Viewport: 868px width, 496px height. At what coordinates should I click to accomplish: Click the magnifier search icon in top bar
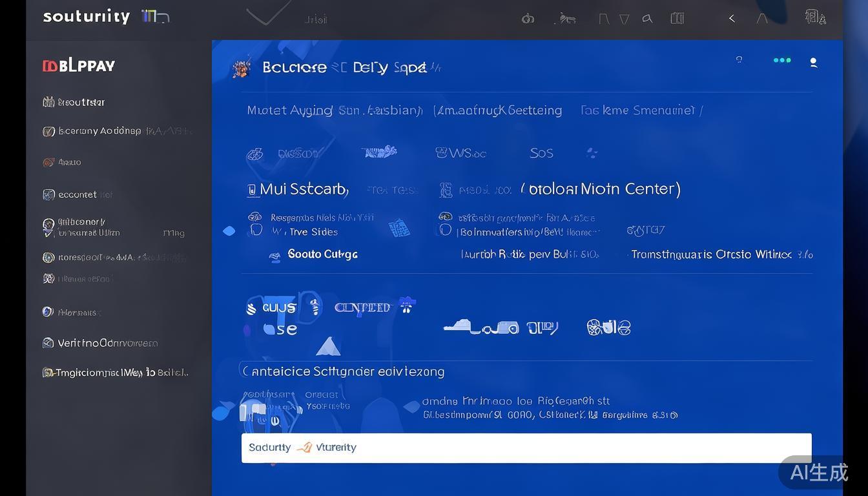pos(646,19)
